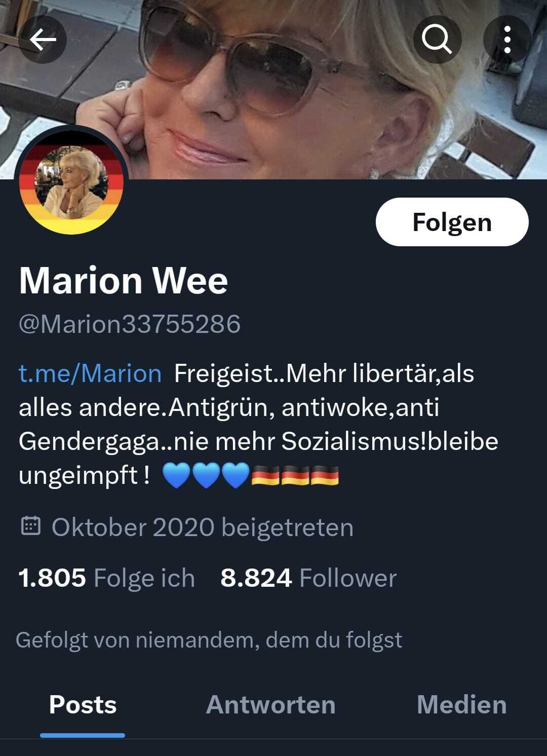Screen dimensions: 547x756
Task: View the header banner photo
Action: pyautogui.click(x=273, y=89)
